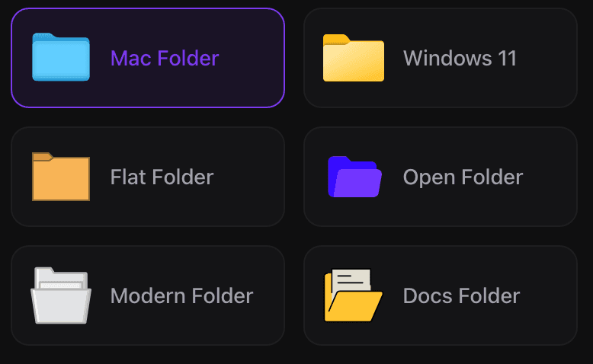This screenshot has height=364, width=593.
Task: Click the "Modern Folder" text label
Action: click(x=181, y=295)
